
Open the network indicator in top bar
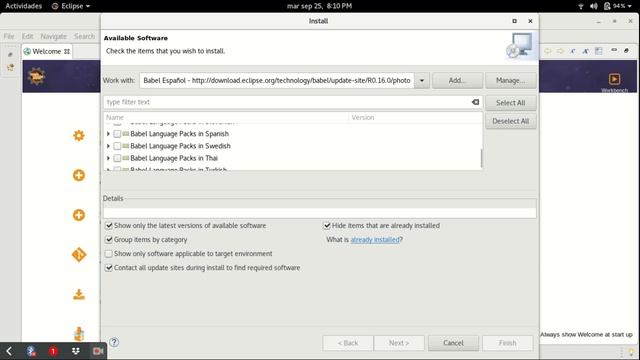click(581, 6)
